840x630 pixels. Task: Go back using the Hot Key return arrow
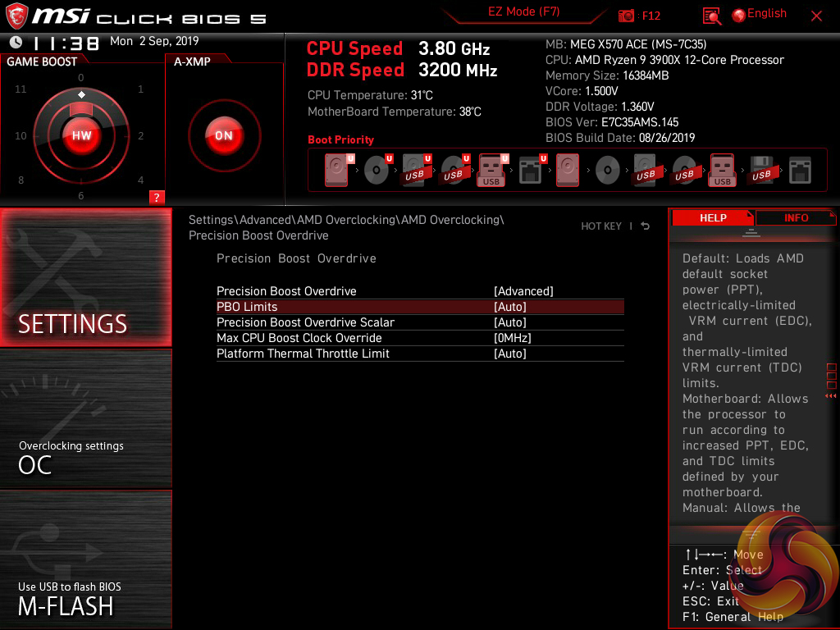(646, 226)
